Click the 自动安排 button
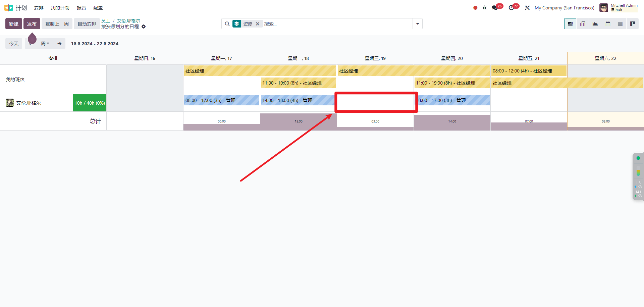The image size is (644, 307). 87,24
